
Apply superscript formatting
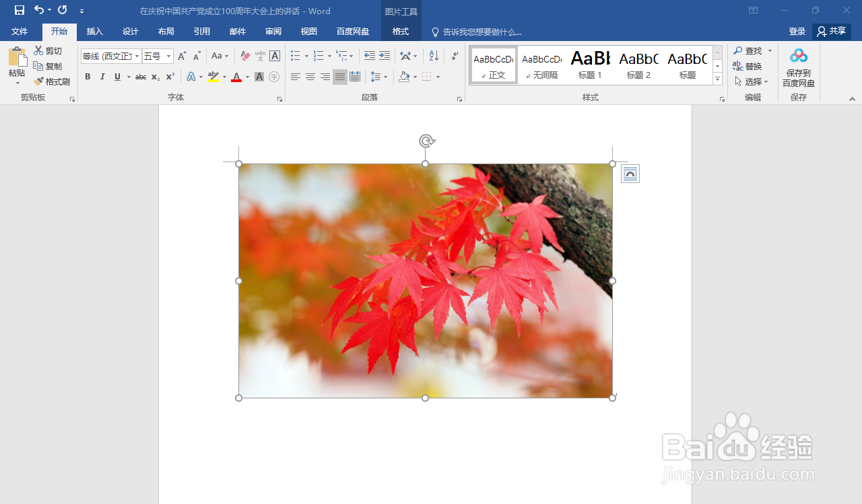[170, 77]
